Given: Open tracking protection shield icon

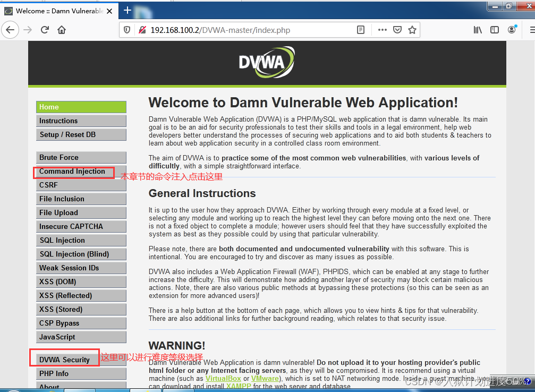Looking at the screenshot, I should tap(127, 30).
